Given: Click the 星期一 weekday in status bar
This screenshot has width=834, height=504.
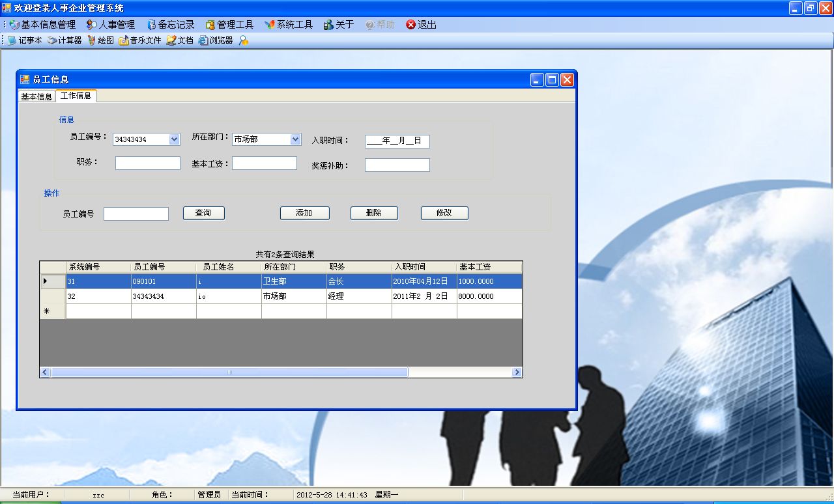Looking at the screenshot, I should tap(386, 495).
